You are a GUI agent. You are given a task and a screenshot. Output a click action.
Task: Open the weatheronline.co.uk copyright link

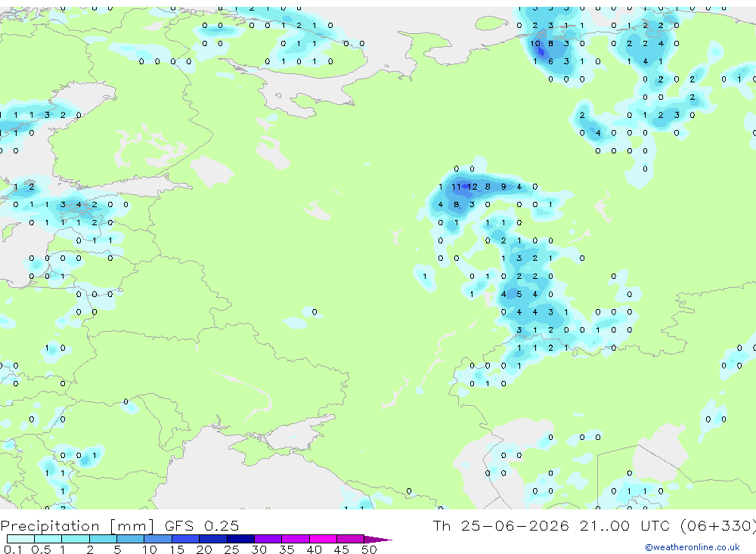[692, 546]
